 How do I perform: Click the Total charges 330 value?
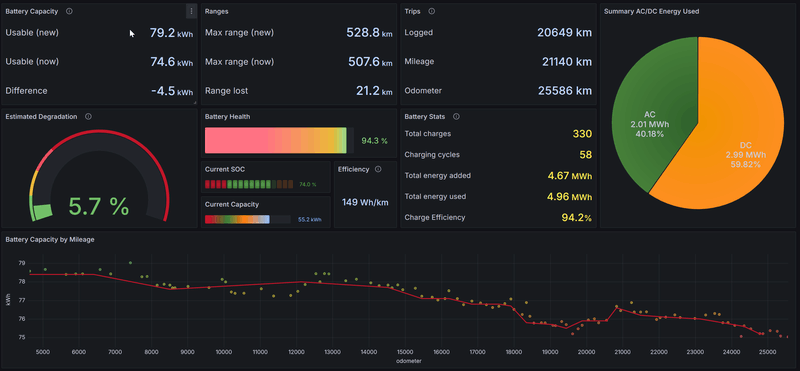[582, 134]
